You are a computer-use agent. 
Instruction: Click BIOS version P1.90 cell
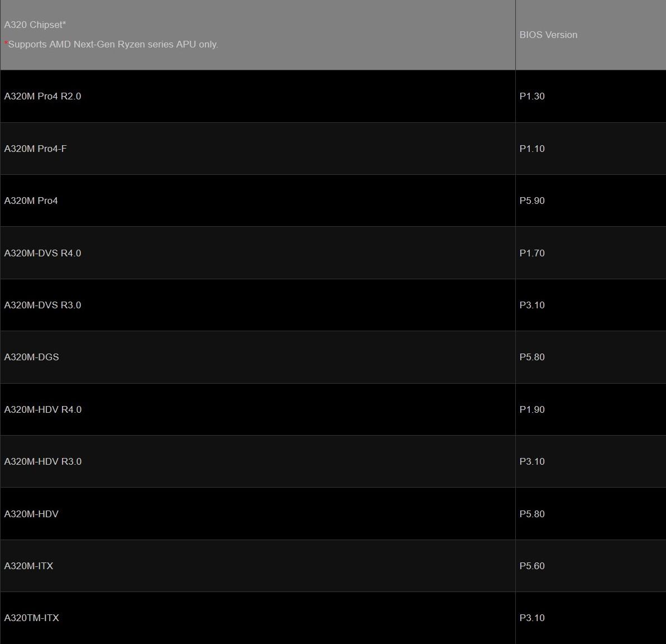(x=532, y=409)
